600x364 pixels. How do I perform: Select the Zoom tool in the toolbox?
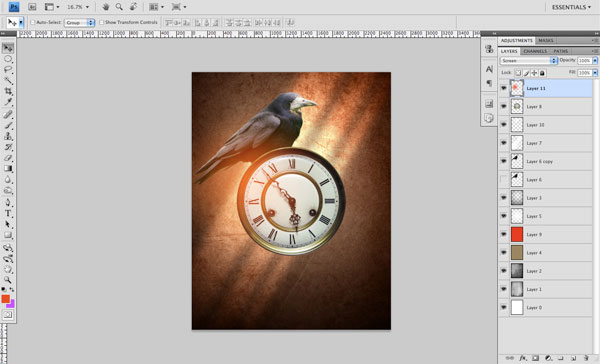pyautogui.click(x=8, y=280)
